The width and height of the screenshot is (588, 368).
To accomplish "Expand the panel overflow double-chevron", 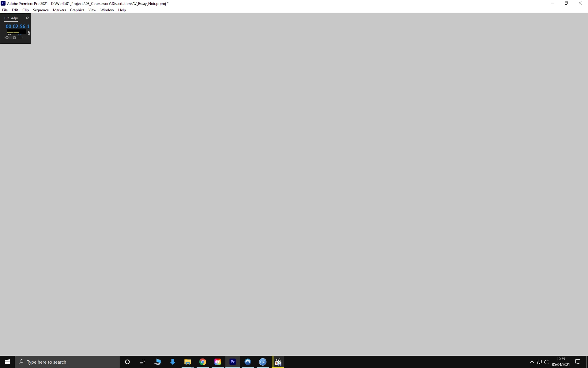I will point(27,18).
